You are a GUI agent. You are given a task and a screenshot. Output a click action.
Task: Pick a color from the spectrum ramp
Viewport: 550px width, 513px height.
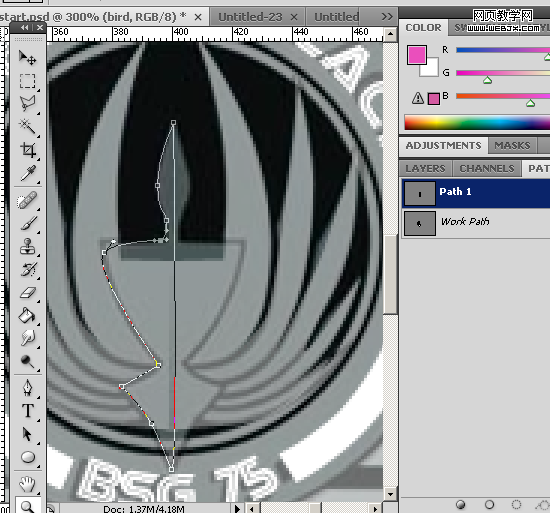coord(477,123)
